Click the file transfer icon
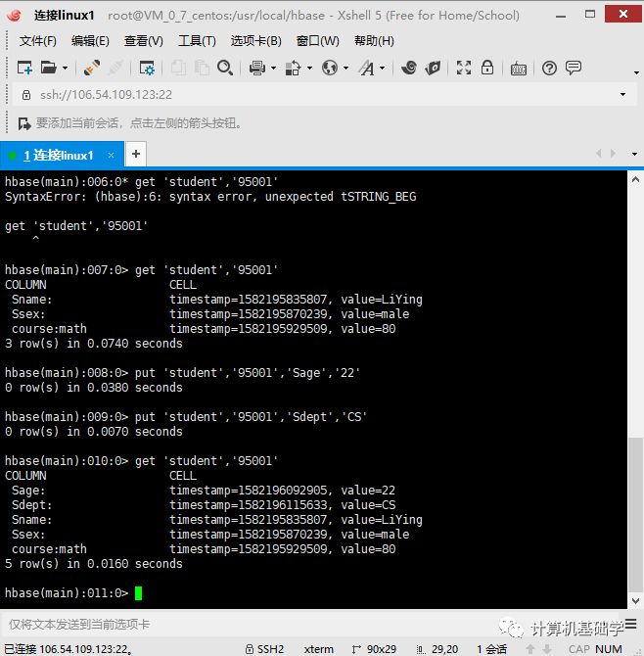The image size is (644, 656). pos(293,68)
